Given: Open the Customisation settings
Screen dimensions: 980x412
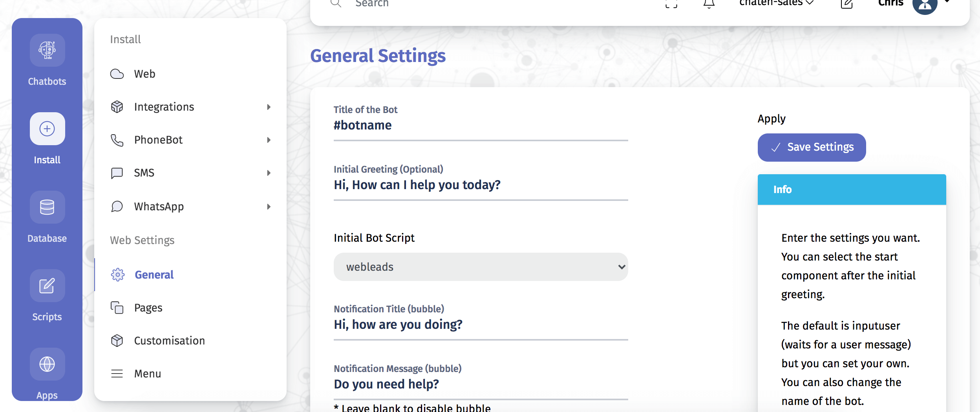Looking at the screenshot, I should click(x=169, y=340).
